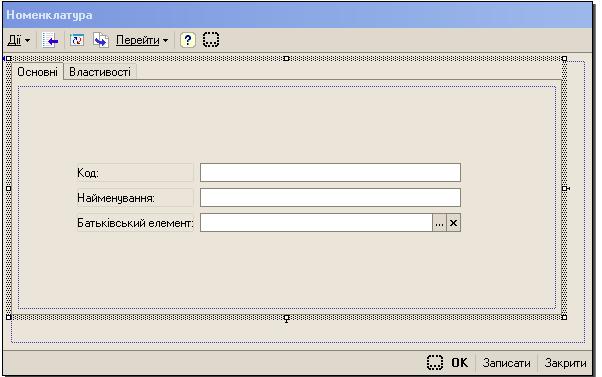Viewport: 602px width, 377px height.
Task: Click the Батьківський елемент input field
Action: click(x=316, y=223)
